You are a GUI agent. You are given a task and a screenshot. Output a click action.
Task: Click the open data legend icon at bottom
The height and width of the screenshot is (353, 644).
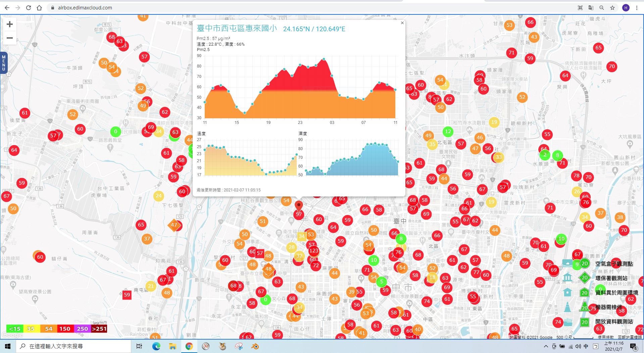coord(567,322)
